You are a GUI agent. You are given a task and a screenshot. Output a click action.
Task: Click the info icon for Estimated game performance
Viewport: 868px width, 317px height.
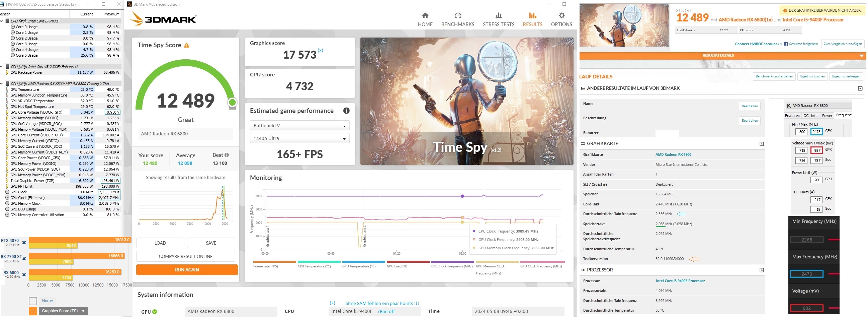346,111
